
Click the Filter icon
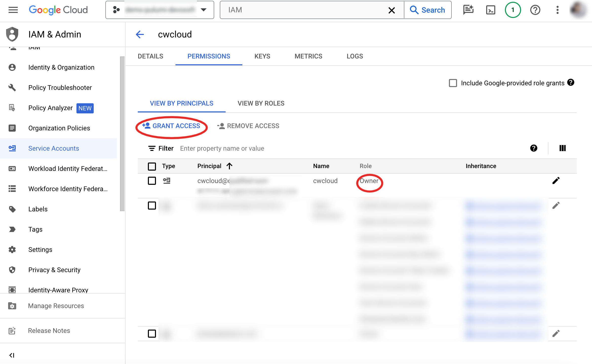[x=152, y=148]
